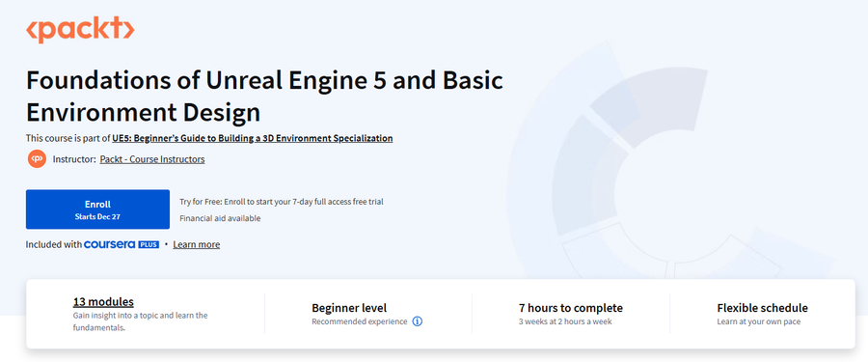868x362 pixels.
Task: Click the course title heading
Action: click(264, 97)
